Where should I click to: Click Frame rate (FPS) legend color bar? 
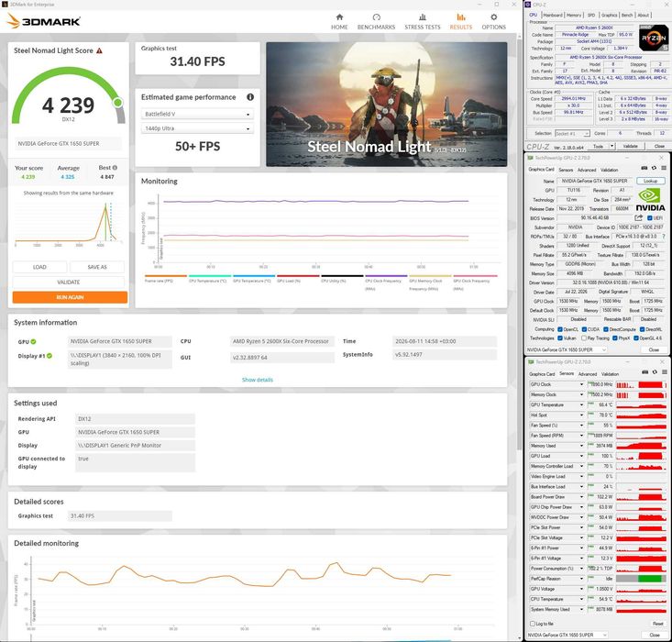coord(166,276)
